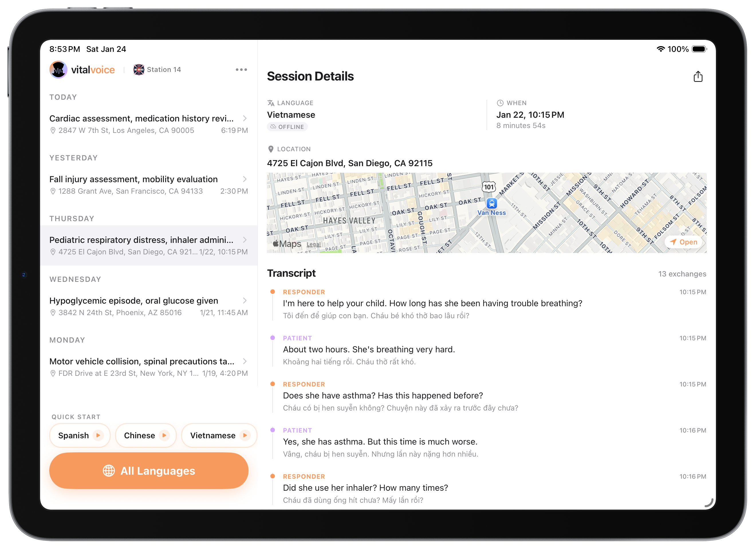Toggle the OFFLINE badge under Vietnamese

tap(287, 127)
